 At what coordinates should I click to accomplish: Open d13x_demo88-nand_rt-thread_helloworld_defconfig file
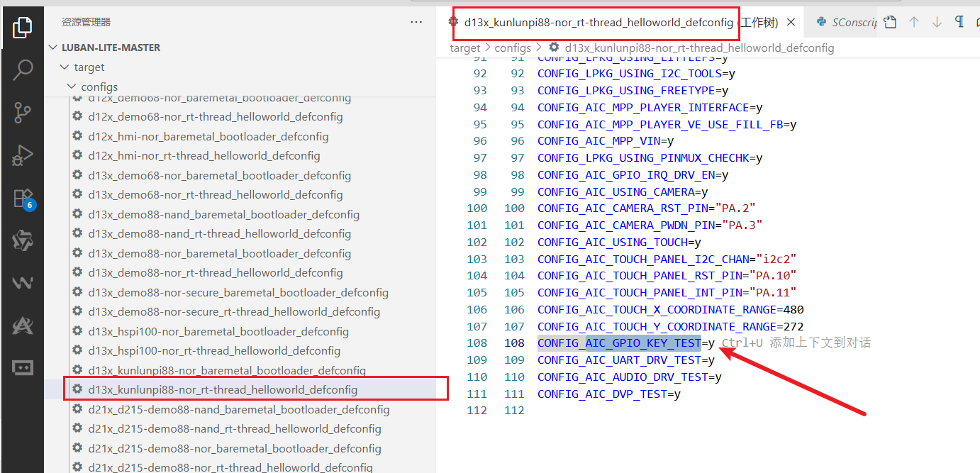coord(220,234)
